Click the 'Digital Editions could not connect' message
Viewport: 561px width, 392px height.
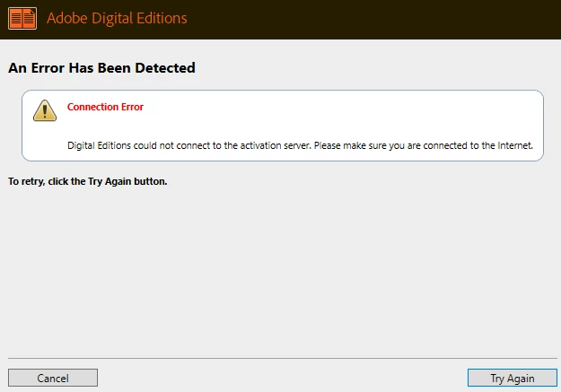point(300,145)
